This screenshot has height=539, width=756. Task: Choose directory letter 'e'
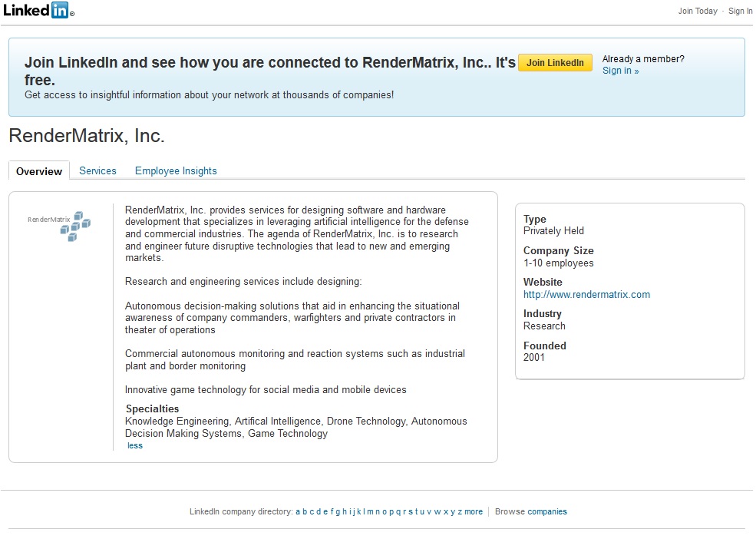[325, 511]
